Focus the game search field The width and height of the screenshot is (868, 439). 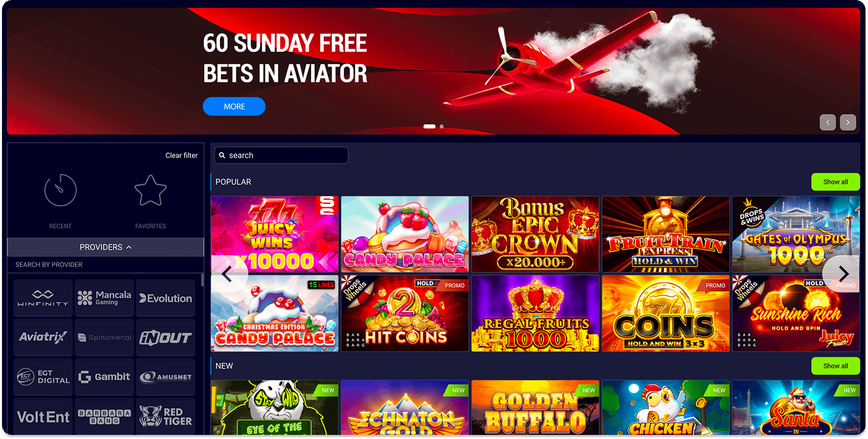(281, 155)
